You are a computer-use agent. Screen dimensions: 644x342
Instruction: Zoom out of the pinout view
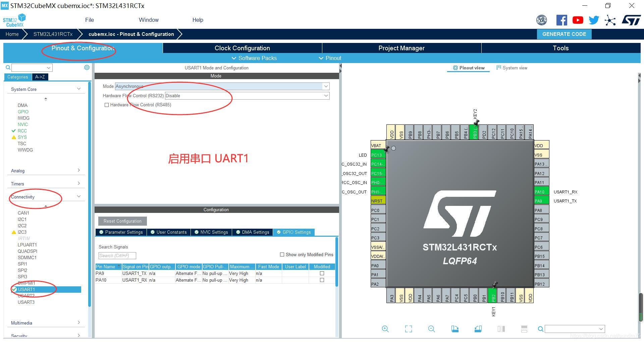tap(432, 329)
